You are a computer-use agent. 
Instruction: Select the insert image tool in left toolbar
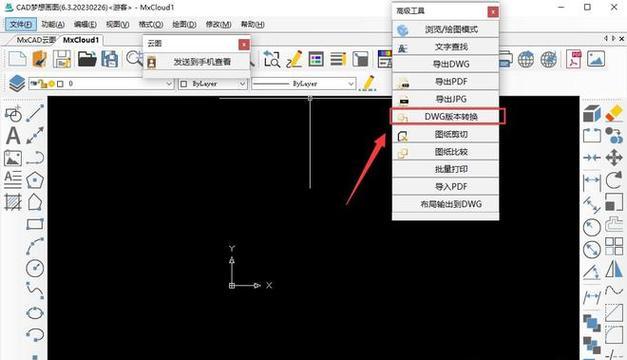pos(13,158)
